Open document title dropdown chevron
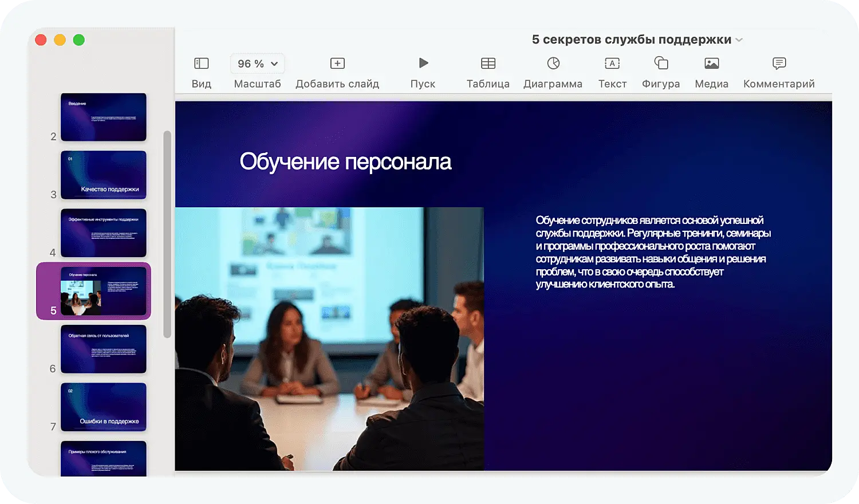Screen dimensions: 859x504 pos(739,40)
